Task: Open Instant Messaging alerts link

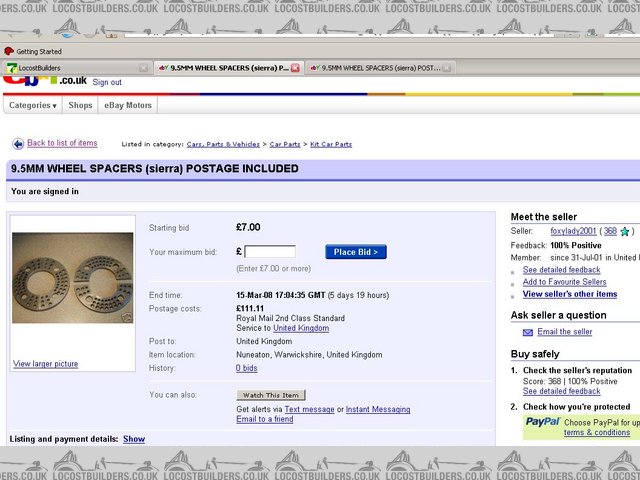Action: (x=378, y=409)
